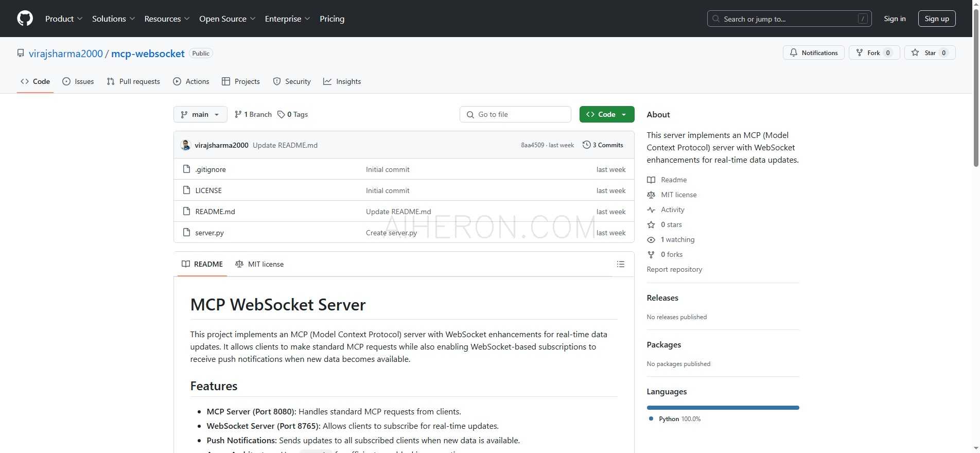
Task: Open Create server.py commit message
Action: click(x=391, y=233)
